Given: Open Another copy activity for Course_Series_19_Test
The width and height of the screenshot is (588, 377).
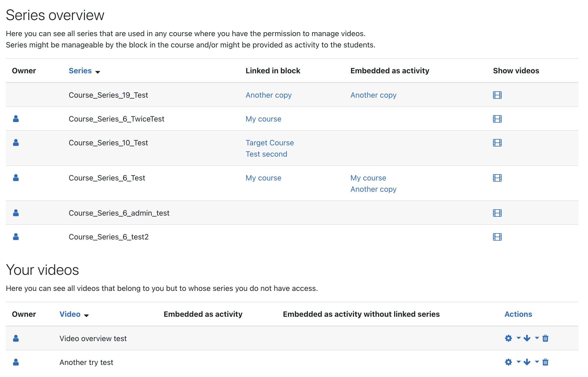Looking at the screenshot, I should [x=373, y=95].
